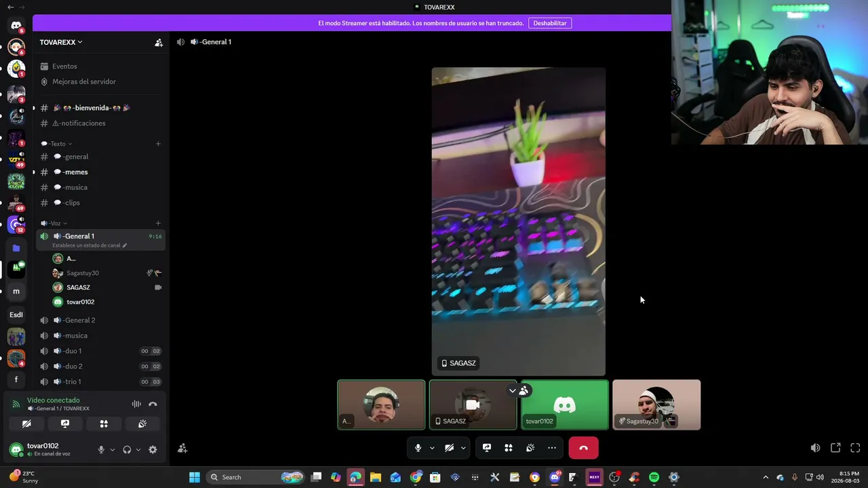Enter full screen call view
This screenshot has width=868, height=488.
pos(855,448)
